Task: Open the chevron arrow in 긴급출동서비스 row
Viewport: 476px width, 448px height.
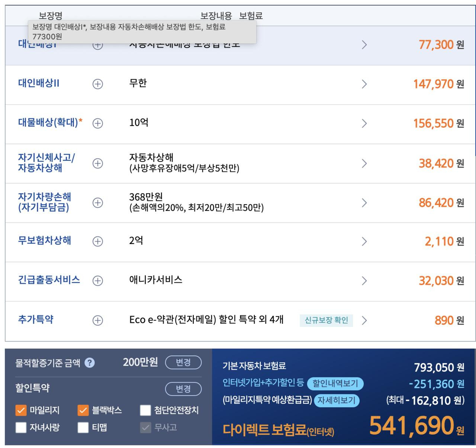Action: click(x=364, y=281)
